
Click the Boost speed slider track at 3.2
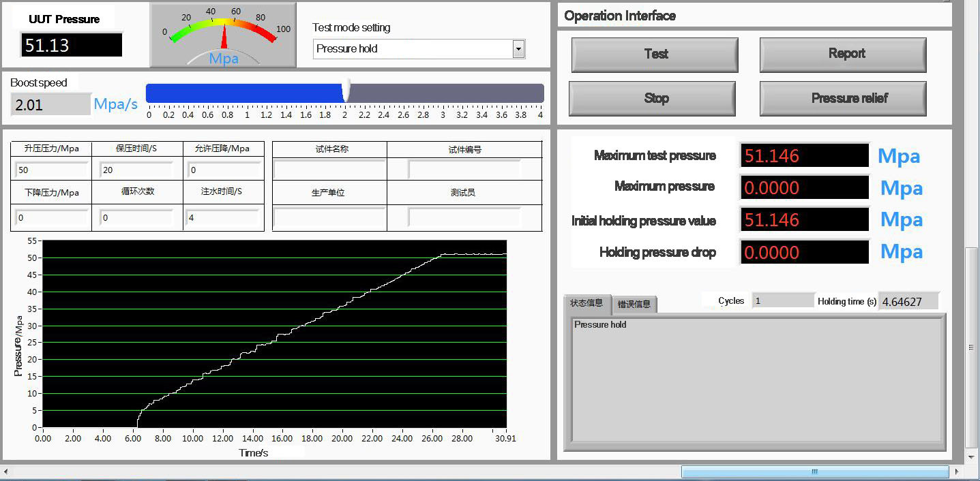(462, 93)
